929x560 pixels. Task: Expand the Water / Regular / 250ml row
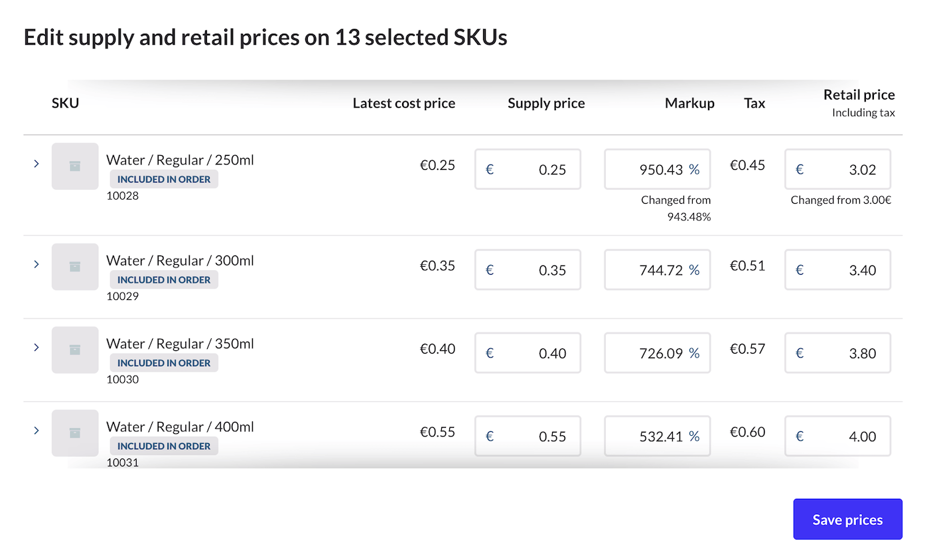point(36,163)
